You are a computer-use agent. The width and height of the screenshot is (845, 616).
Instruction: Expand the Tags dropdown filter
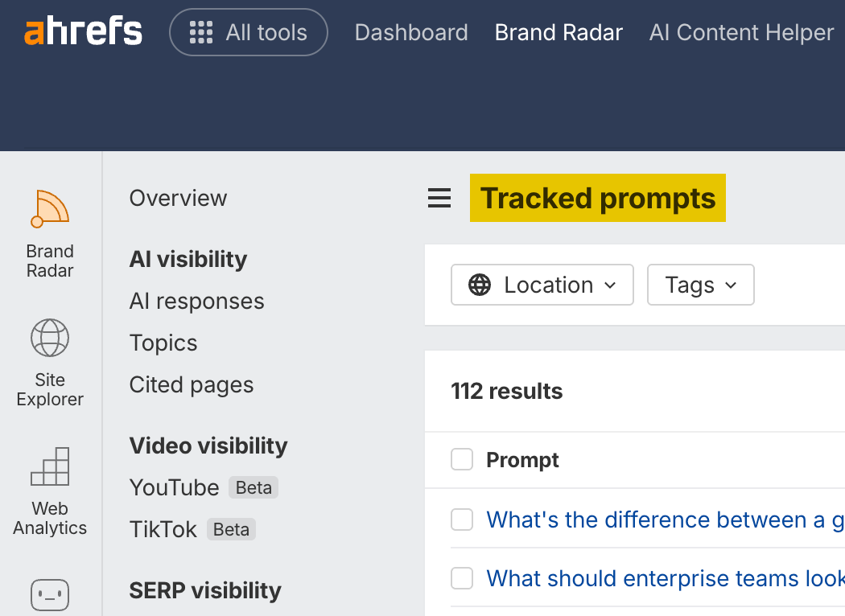701,285
